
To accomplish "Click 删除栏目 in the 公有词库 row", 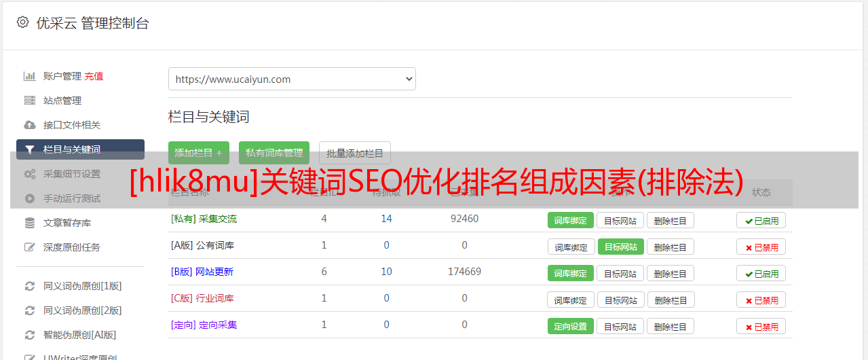I will (x=670, y=247).
